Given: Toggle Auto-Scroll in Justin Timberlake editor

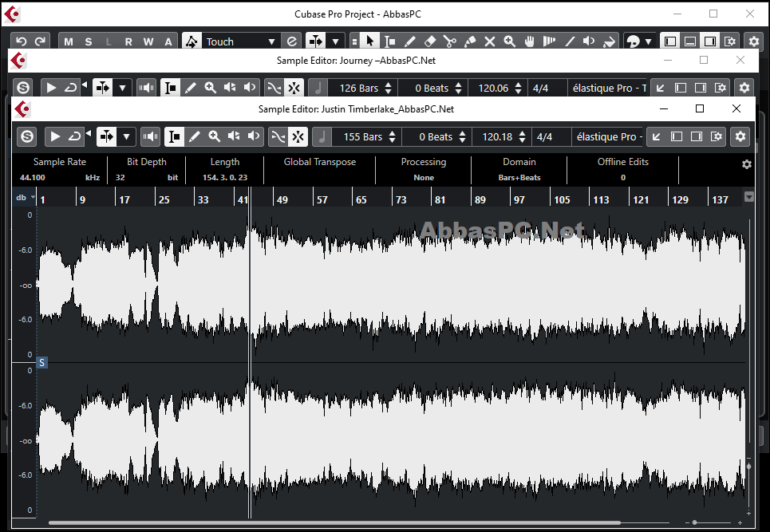Looking at the screenshot, I should pyautogui.click(x=107, y=136).
